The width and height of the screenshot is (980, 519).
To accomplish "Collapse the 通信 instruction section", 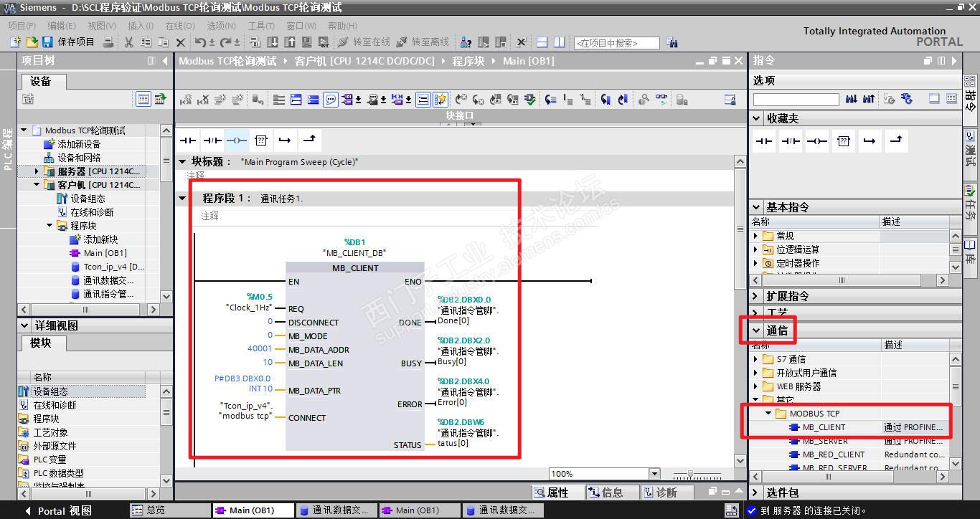I will (x=756, y=330).
